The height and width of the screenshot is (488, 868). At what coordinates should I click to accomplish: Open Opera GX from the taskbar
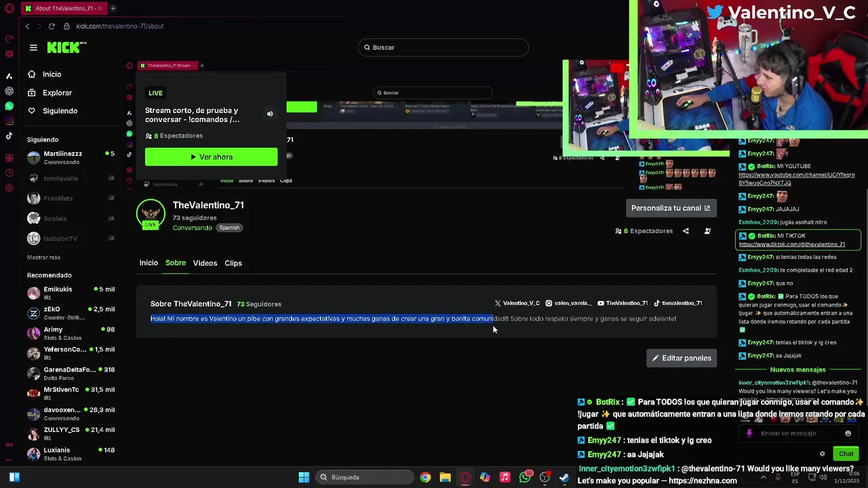click(465, 477)
